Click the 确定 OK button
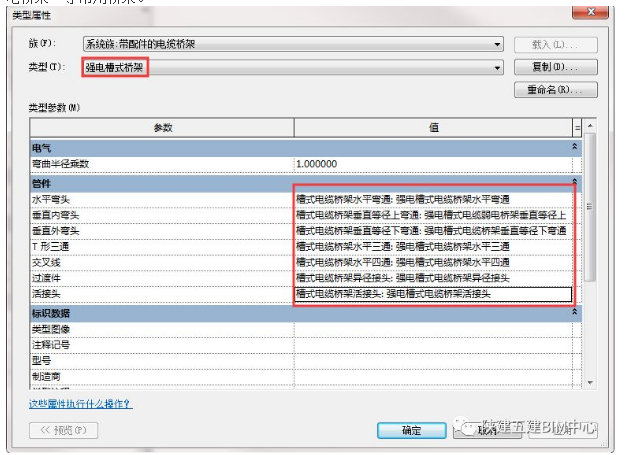Image resolution: width=626 pixels, height=455 pixels. [412, 431]
